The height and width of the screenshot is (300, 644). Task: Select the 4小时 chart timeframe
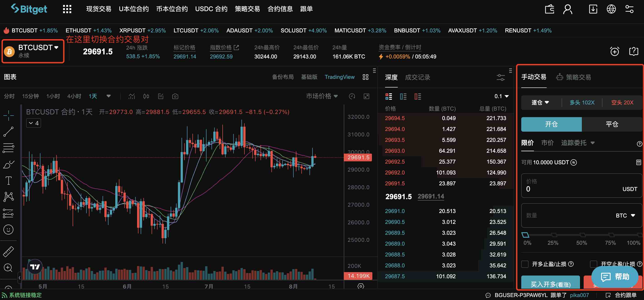[74, 96]
